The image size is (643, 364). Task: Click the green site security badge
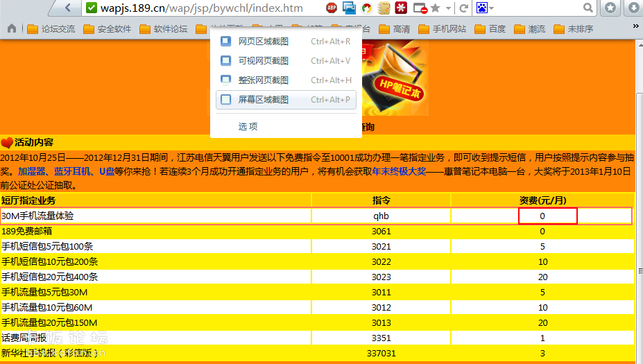(x=92, y=8)
